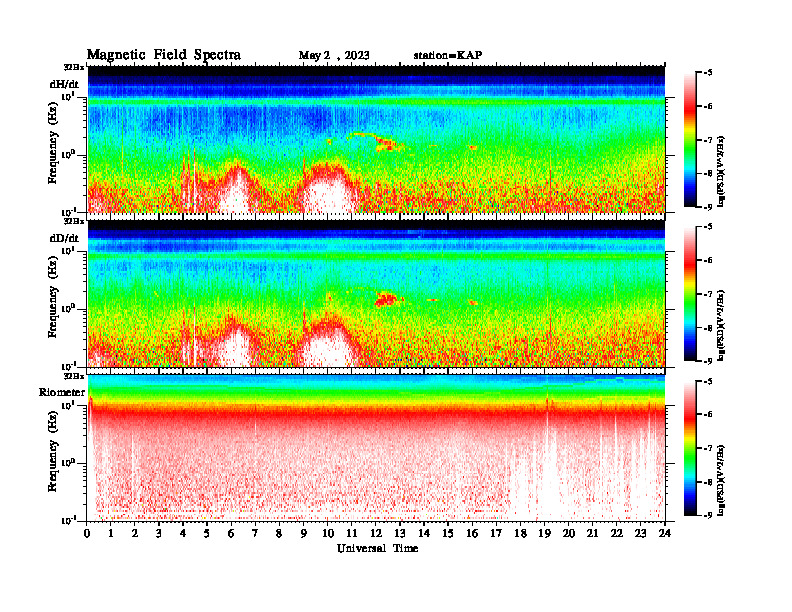Click the "6" hour tick label
The width and height of the screenshot is (792, 612).
[x=231, y=534]
